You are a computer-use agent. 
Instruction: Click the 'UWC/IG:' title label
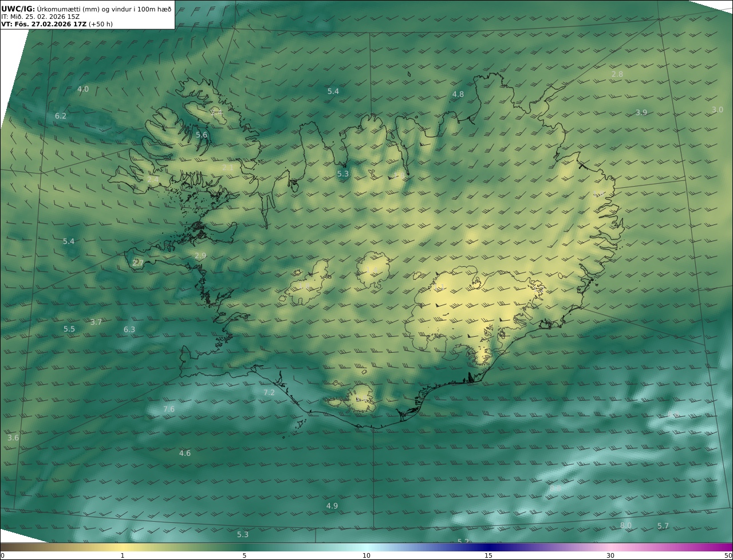(18, 9)
